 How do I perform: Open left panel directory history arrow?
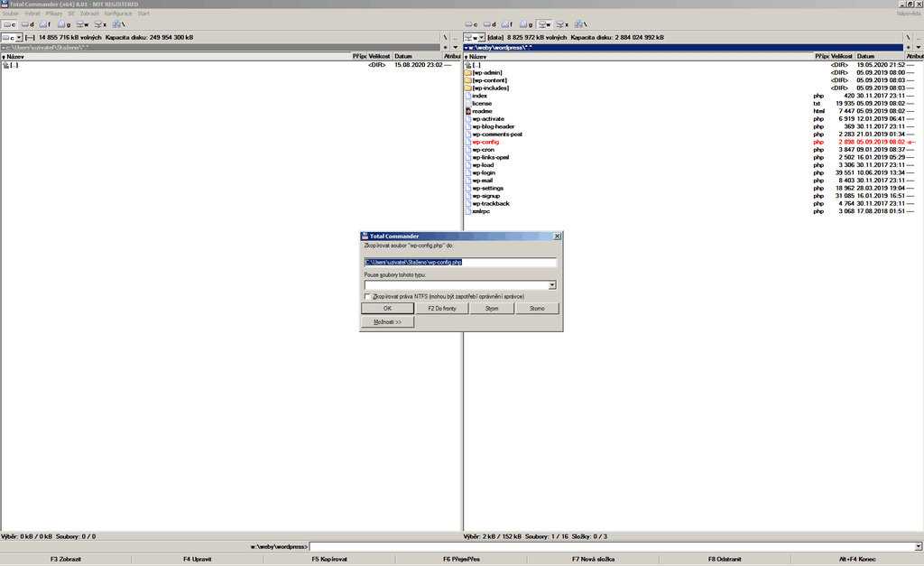click(455, 47)
